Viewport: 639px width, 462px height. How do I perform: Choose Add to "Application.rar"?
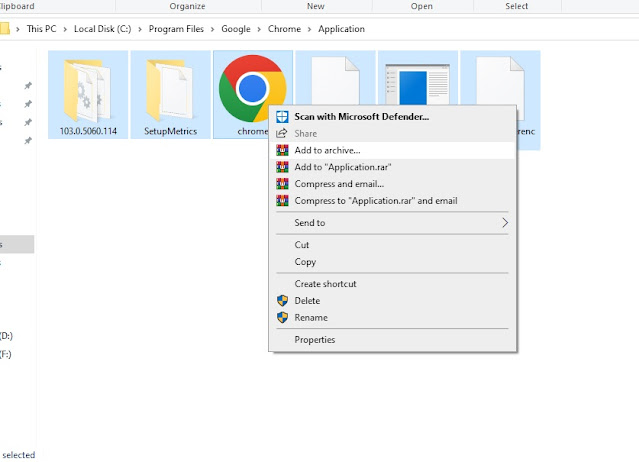[392, 167]
